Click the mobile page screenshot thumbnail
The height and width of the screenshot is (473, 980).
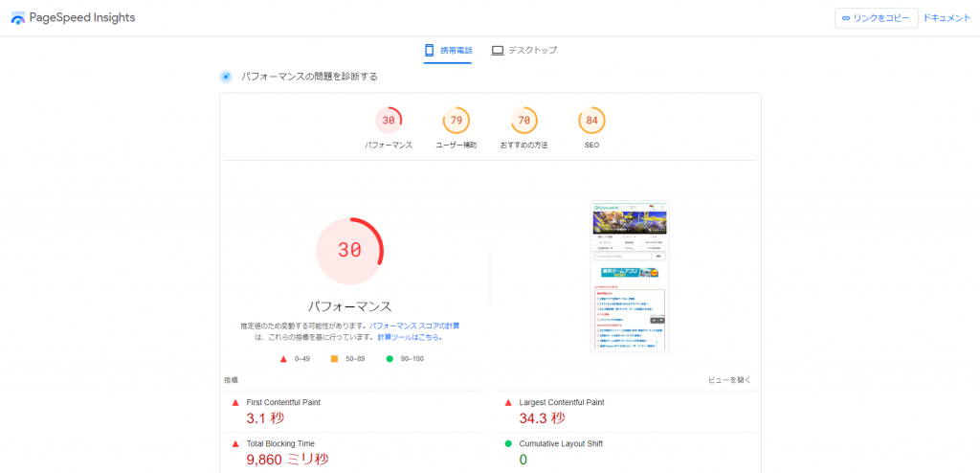pyautogui.click(x=629, y=276)
